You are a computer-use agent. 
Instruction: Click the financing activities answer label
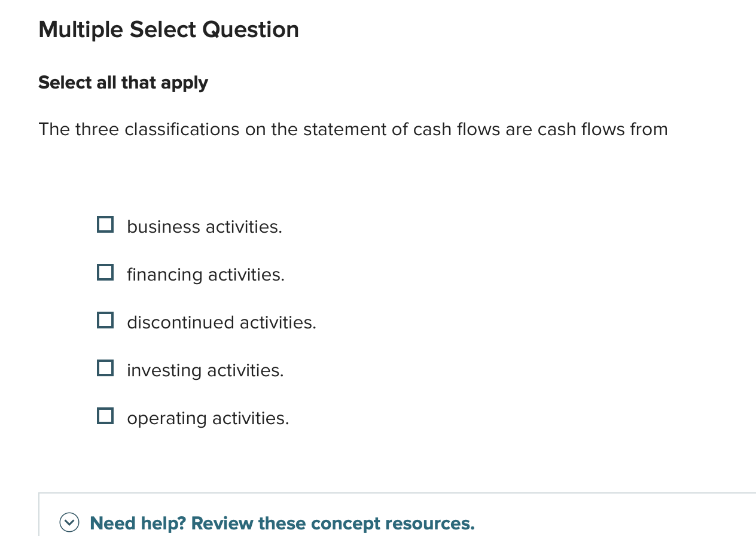(206, 274)
